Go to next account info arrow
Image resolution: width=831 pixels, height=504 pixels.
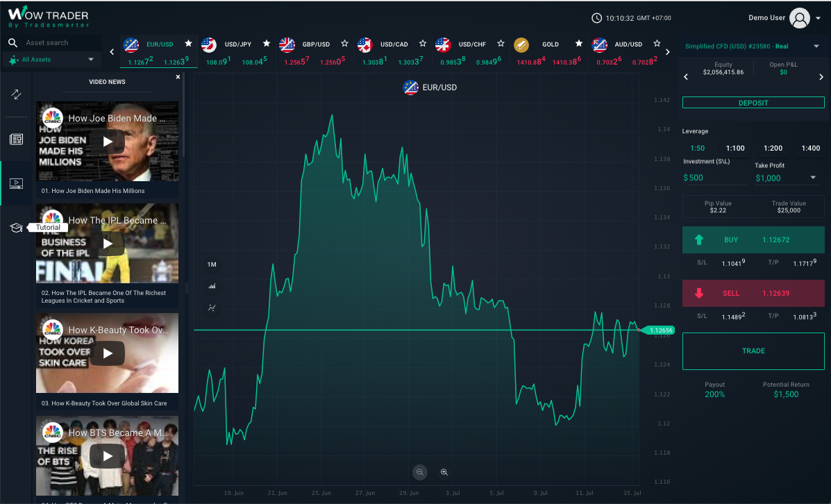click(x=821, y=77)
